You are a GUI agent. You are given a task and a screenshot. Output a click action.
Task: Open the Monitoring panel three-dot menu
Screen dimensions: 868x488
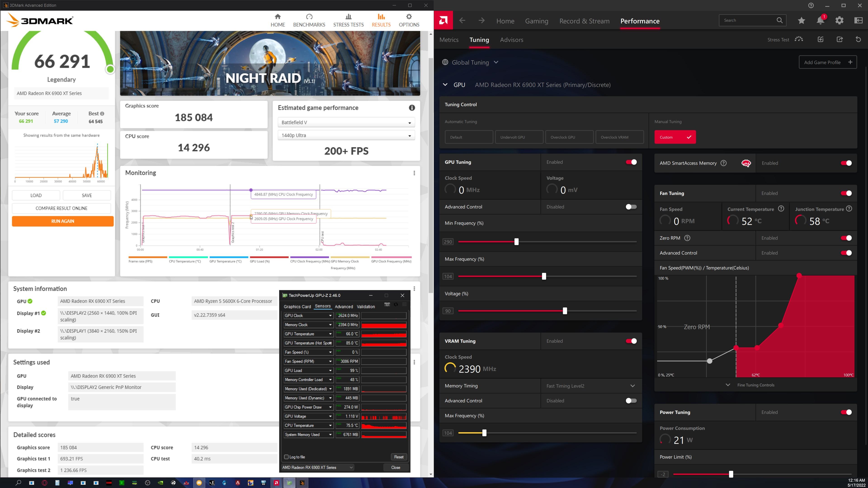click(414, 173)
